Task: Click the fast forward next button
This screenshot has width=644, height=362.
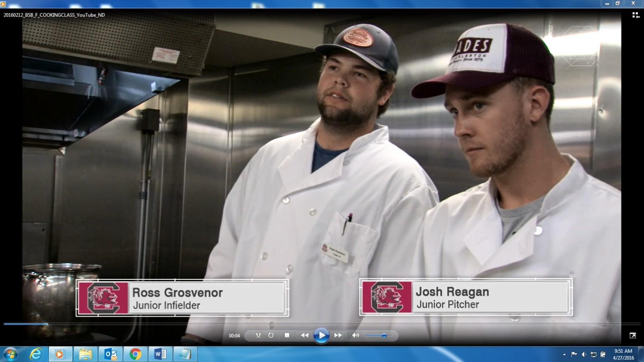Action: [x=338, y=336]
